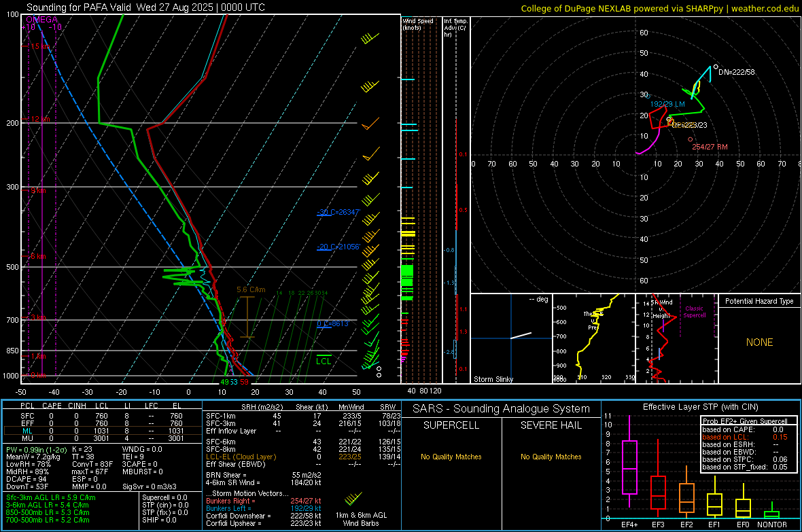Click the Corfidi Downshear vector line
This screenshot has height=532, width=802.
tap(264, 516)
